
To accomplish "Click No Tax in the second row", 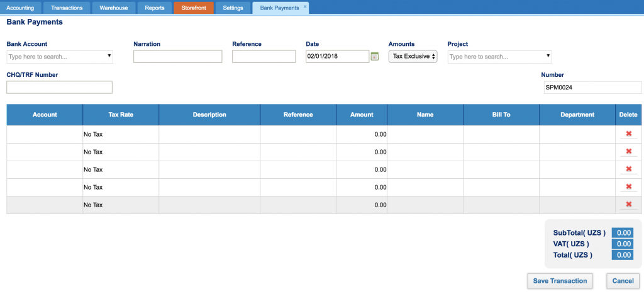I will 93,152.
